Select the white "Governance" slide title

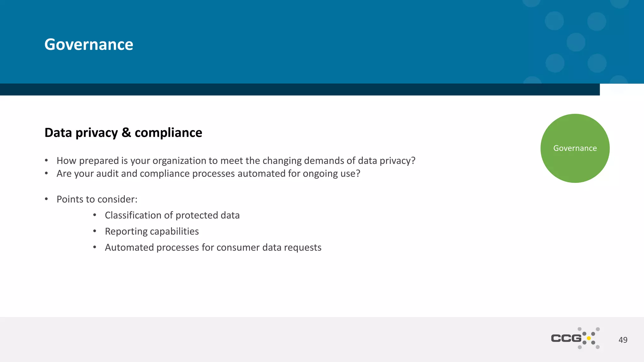89,44
